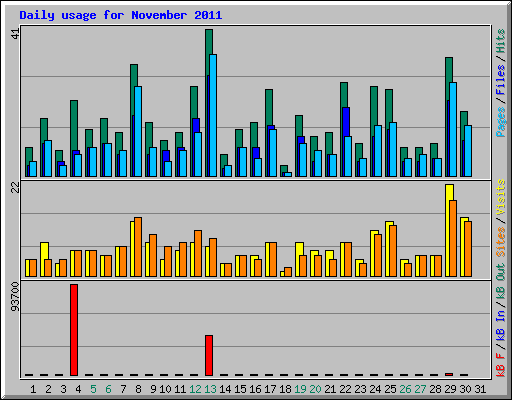Click the green weekend day label '19'
The height and width of the screenshot is (400, 512).
[300, 389]
